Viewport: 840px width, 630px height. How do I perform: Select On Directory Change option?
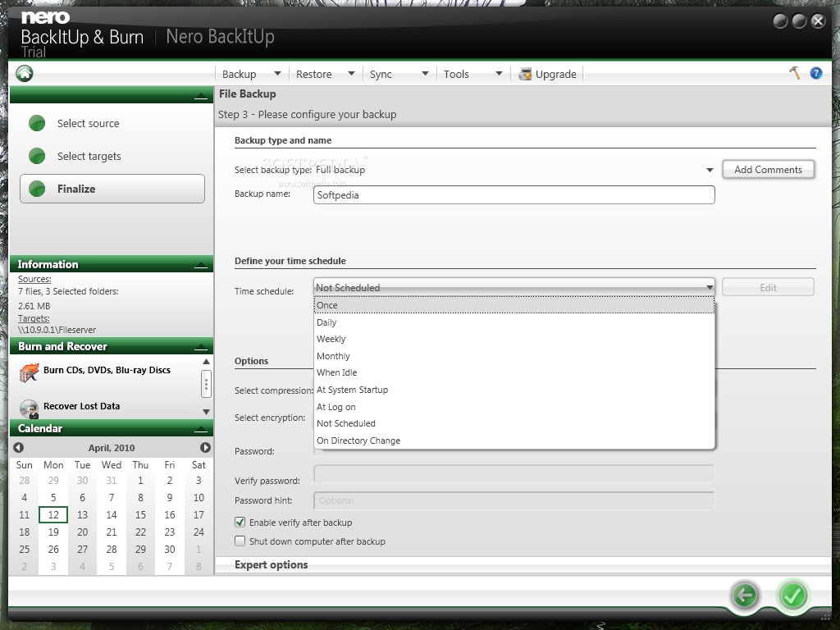pos(514,441)
